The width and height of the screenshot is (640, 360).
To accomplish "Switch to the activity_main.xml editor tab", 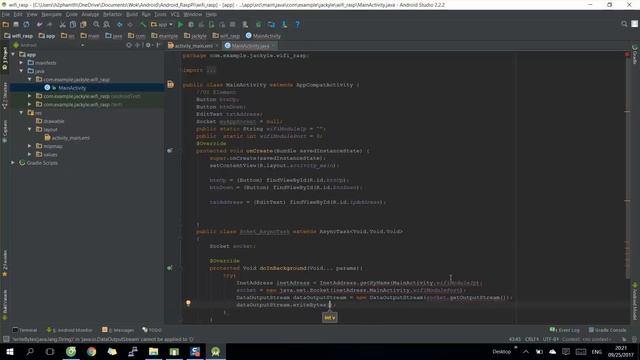I will (193, 46).
